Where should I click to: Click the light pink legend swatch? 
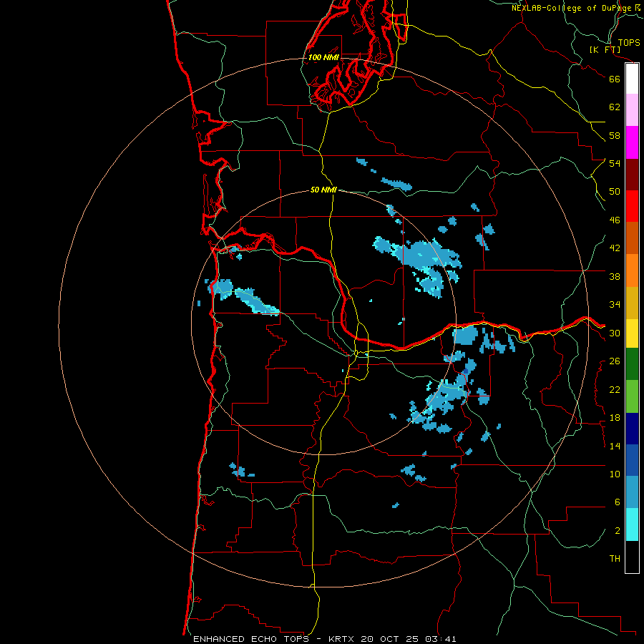coord(632,110)
